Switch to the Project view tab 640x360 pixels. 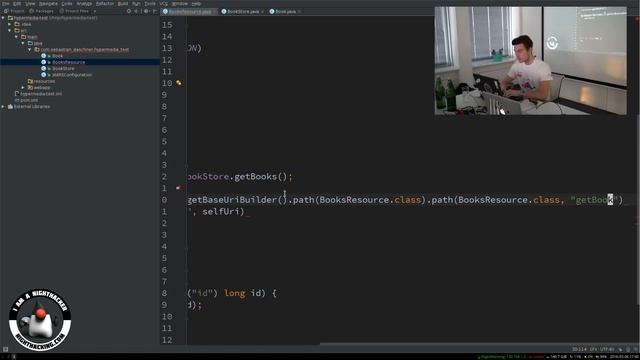[14, 11]
